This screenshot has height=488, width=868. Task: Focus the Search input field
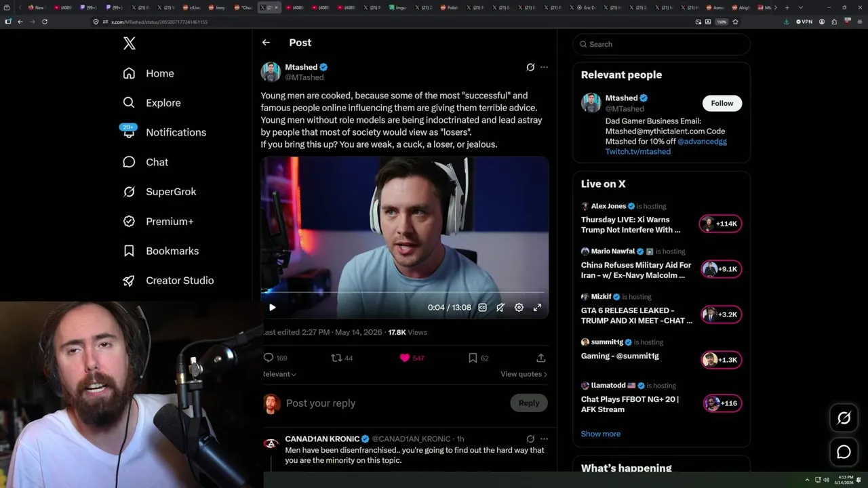662,44
